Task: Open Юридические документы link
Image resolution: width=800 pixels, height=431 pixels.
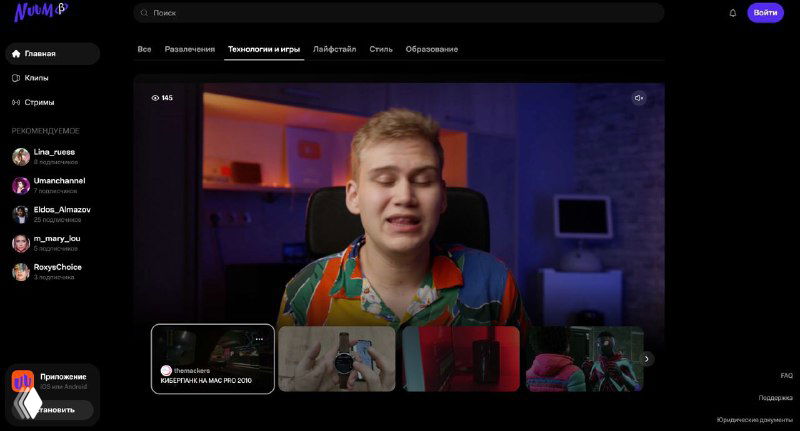Action: (755, 420)
